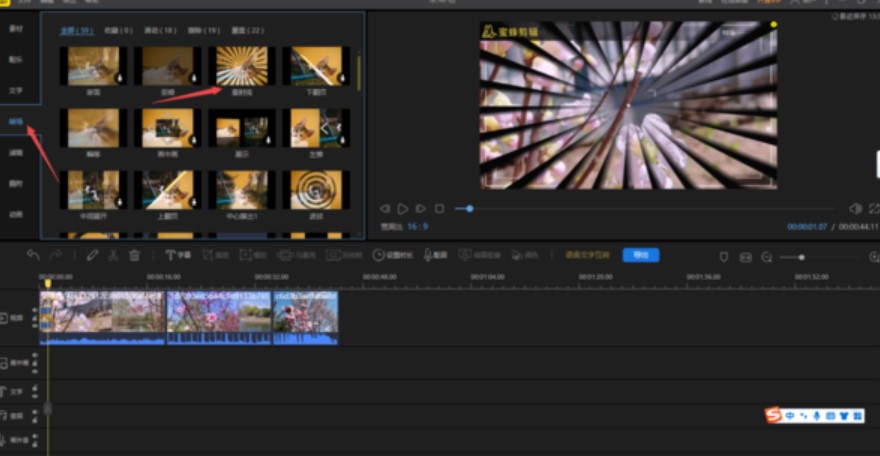880x456 pixels.
Task: Click the scissors split icon
Action: tap(113, 255)
